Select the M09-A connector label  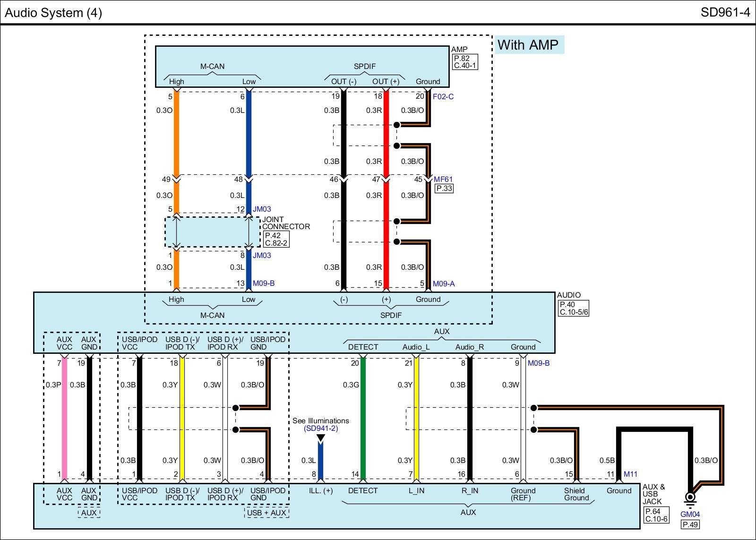pos(444,284)
